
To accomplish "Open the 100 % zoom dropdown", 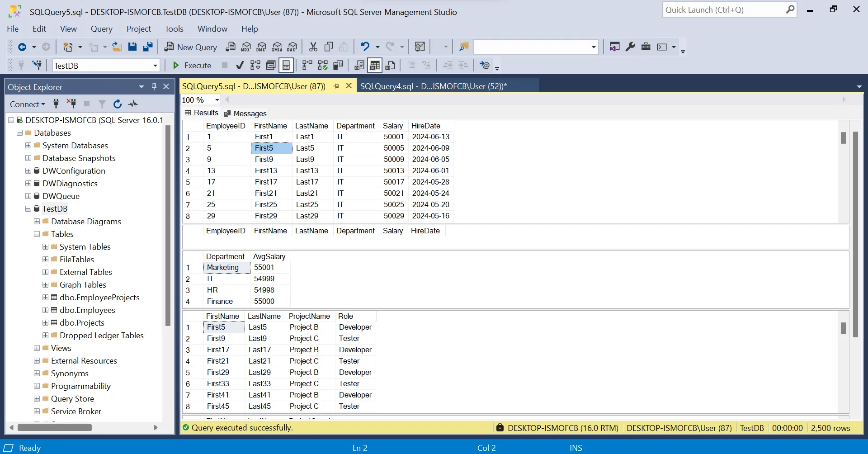I will coord(217,100).
